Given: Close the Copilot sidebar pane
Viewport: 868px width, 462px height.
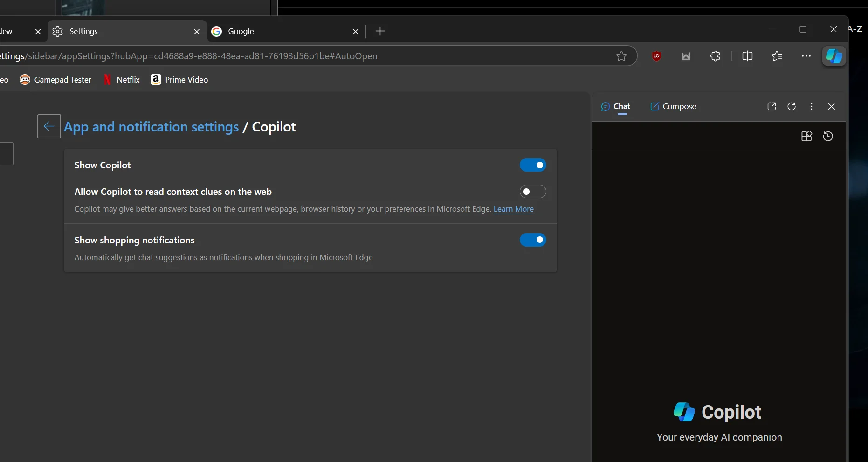Looking at the screenshot, I should coord(831,107).
